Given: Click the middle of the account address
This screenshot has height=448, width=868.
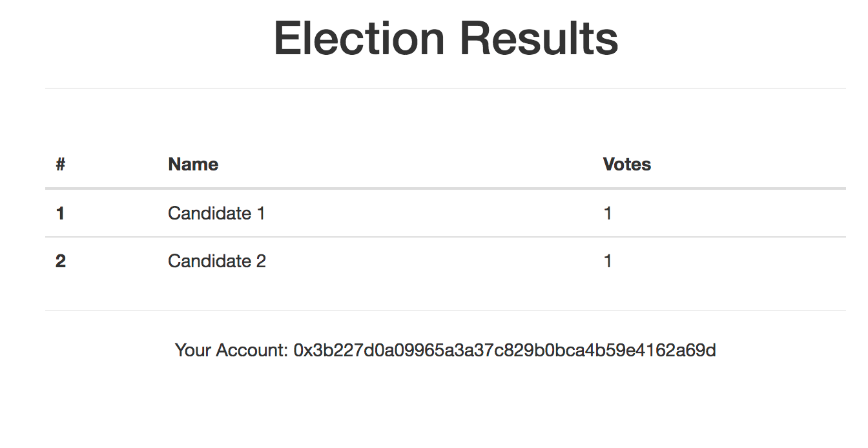Looking at the screenshot, I should click(x=504, y=351).
